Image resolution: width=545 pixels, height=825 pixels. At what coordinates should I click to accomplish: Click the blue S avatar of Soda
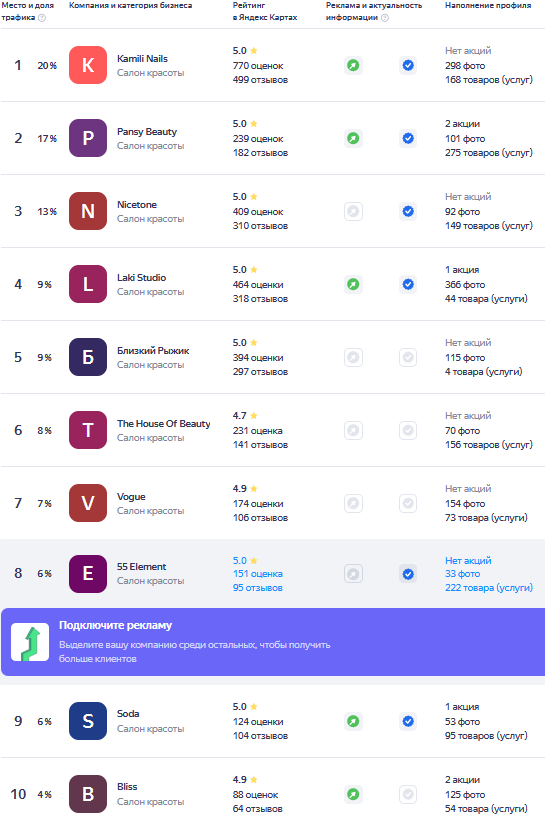(x=88, y=721)
